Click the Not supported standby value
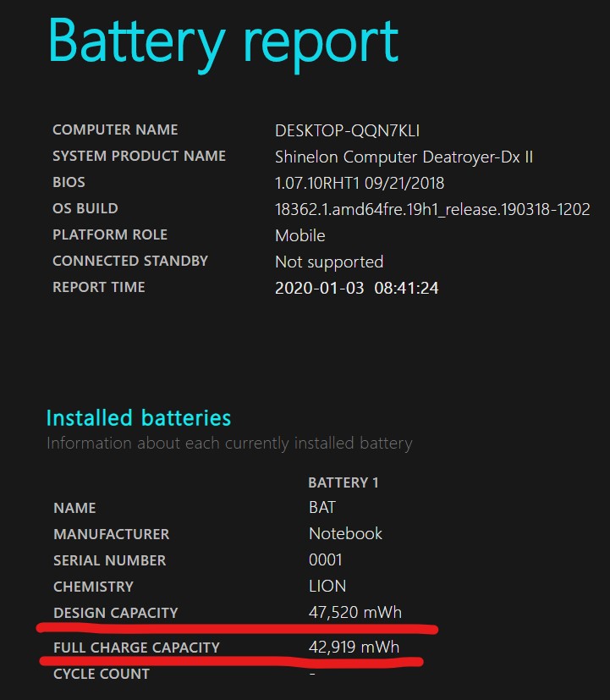The image size is (610, 700). coord(329,262)
